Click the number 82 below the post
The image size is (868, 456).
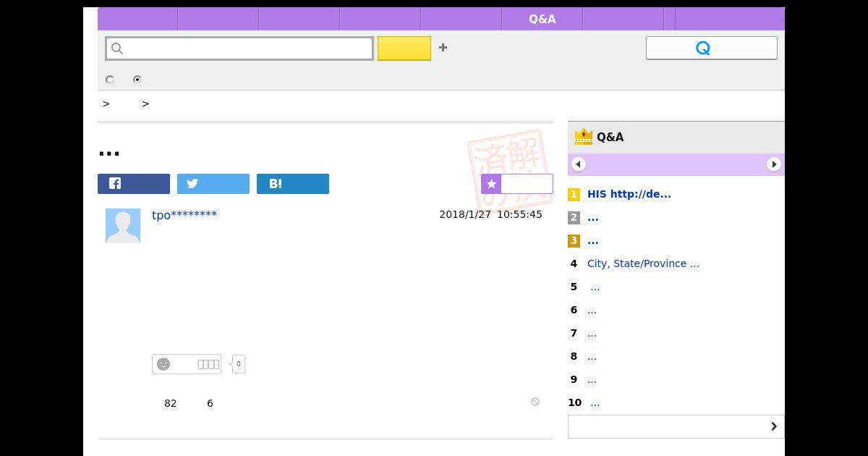[171, 403]
